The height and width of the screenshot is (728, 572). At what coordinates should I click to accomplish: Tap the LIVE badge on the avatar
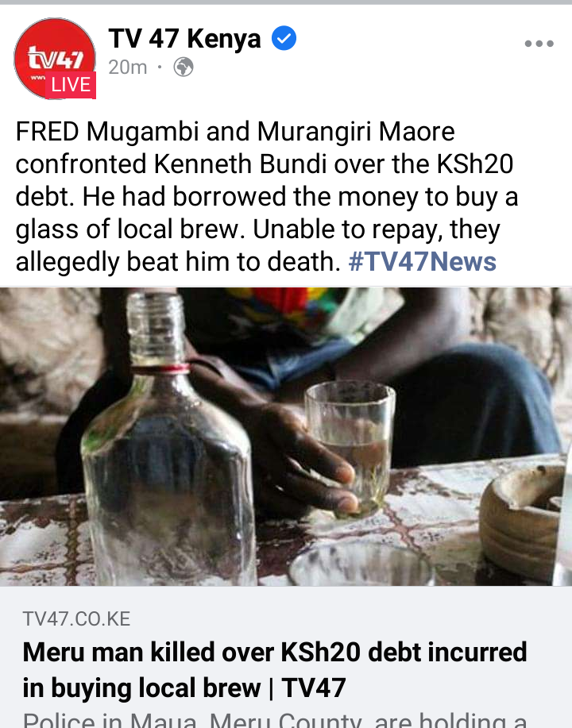tap(71, 85)
